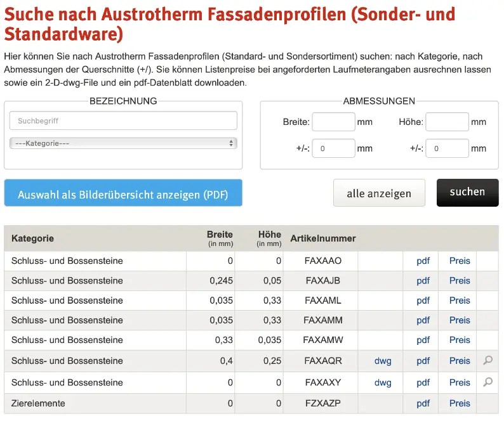The width and height of the screenshot is (504, 421).
Task: Focus the Höhe input field
Action: [x=447, y=122]
